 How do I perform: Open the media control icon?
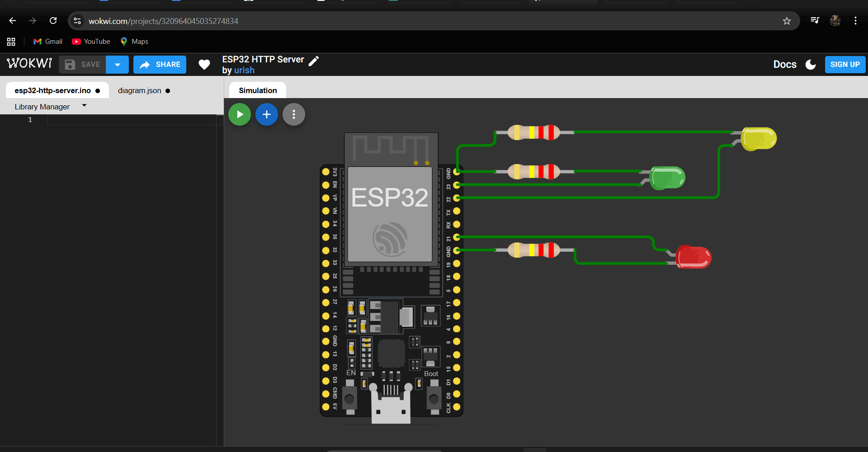pos(815,20)
